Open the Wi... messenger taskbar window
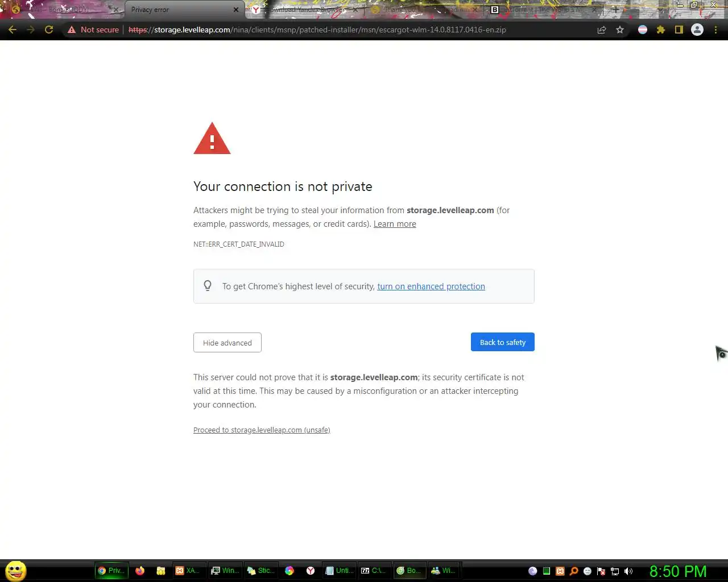 pos(444,571)
